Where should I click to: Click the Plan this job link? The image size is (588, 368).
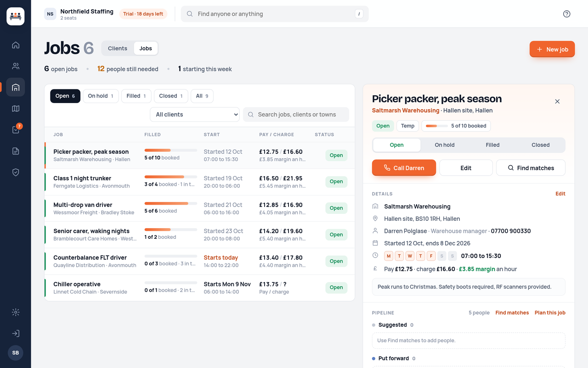click(x=550, y=313)
